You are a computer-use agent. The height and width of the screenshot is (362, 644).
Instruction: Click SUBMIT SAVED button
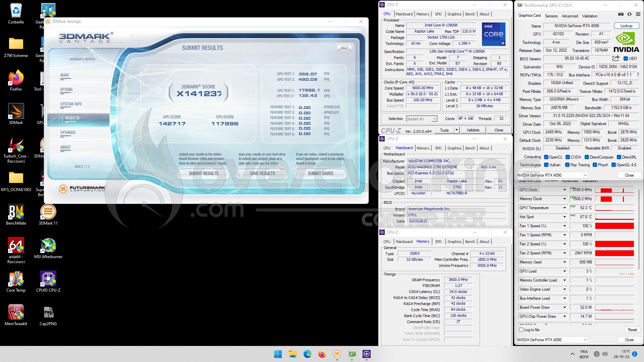pyautogui.click(x=320, y=174)
